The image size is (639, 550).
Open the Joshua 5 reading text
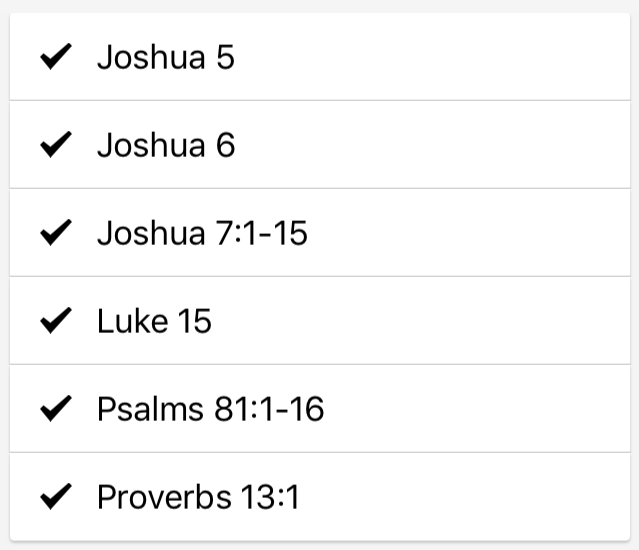click(165, 57)
